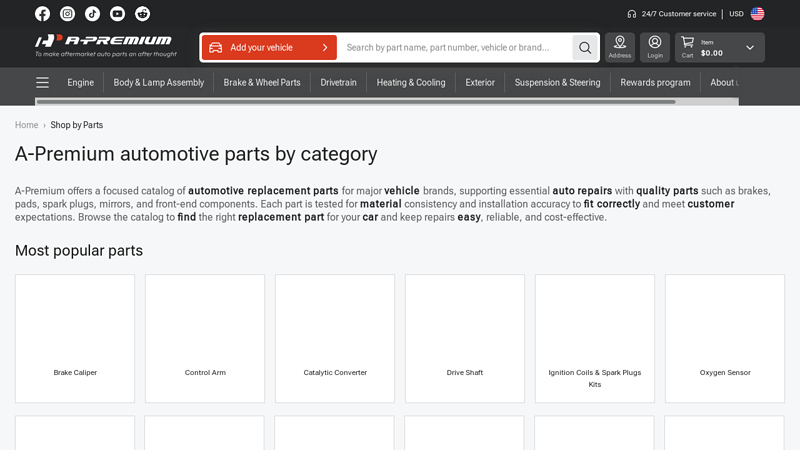Click the Shop by Parts breadcrumb
The height and width of the screenshot is (450, 800).
pyautogui.click(x=77, y=125)
